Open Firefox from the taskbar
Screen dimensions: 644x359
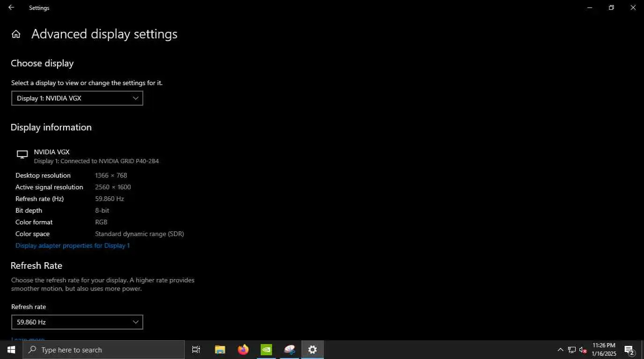click(x=243, y=350)
